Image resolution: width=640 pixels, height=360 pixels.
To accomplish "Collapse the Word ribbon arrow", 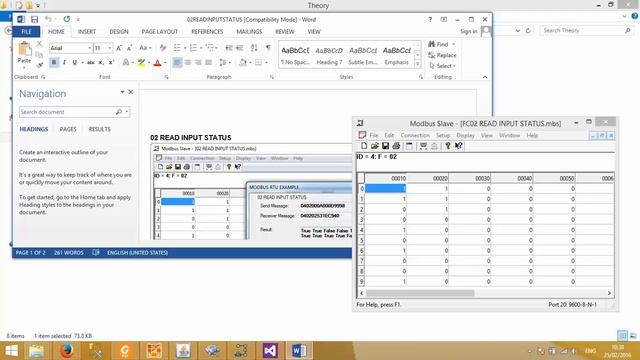I will click(485, 77).
